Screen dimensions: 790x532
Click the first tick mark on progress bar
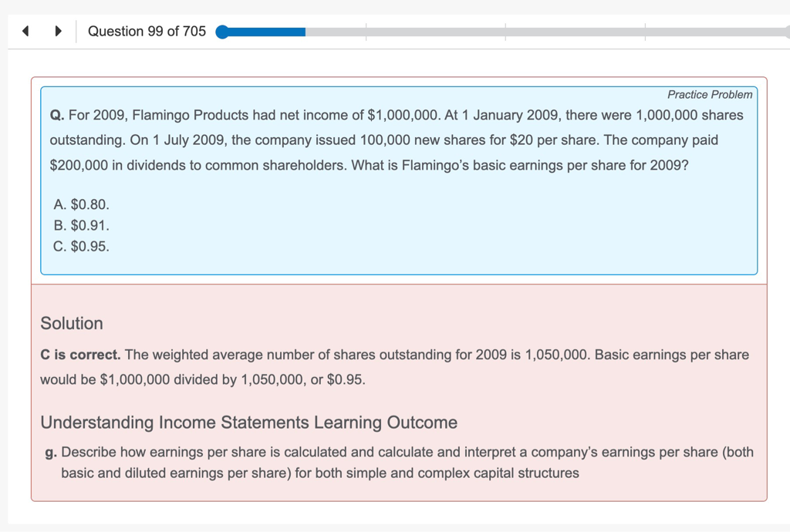[x=366, y=32]
